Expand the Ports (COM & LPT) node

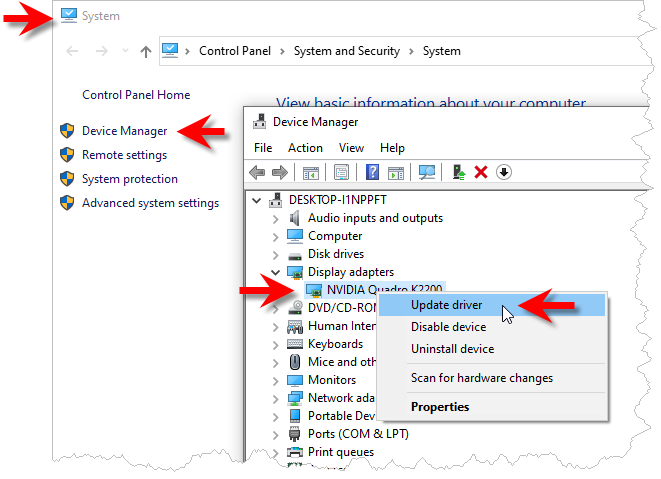275,435
